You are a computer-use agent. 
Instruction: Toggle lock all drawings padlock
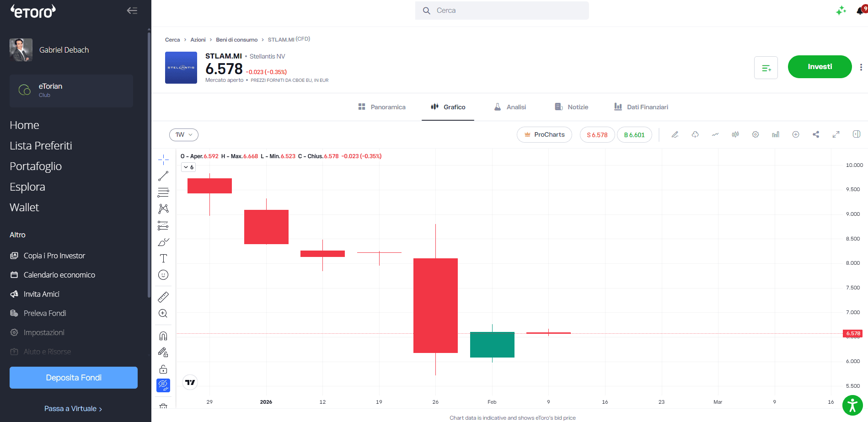click(163, 369)
